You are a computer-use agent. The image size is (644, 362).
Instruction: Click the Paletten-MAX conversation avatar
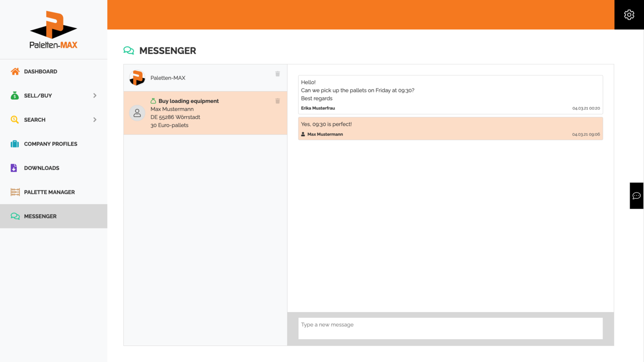[x=137, y=78]
